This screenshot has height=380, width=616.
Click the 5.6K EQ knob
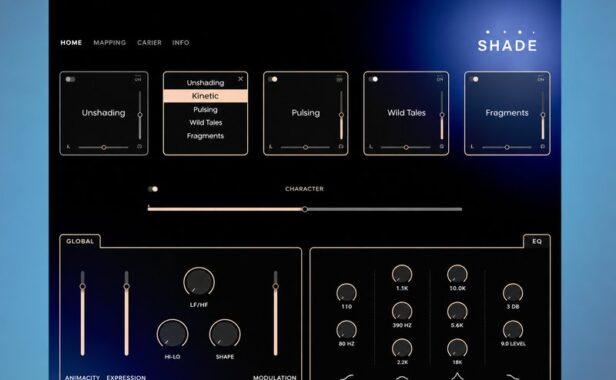pyautogui.click(x=457, y=312)
